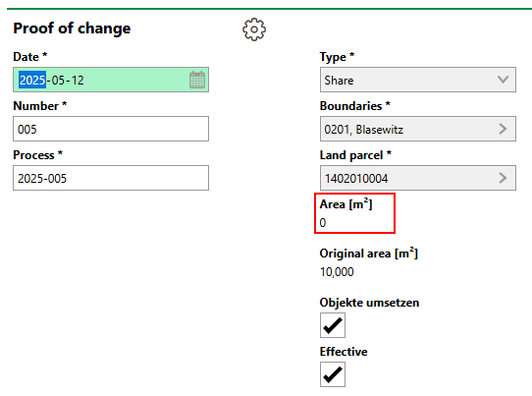Screen dimensions: 532x396
Task: Click the Area value 0
Action: click(323, 223)
